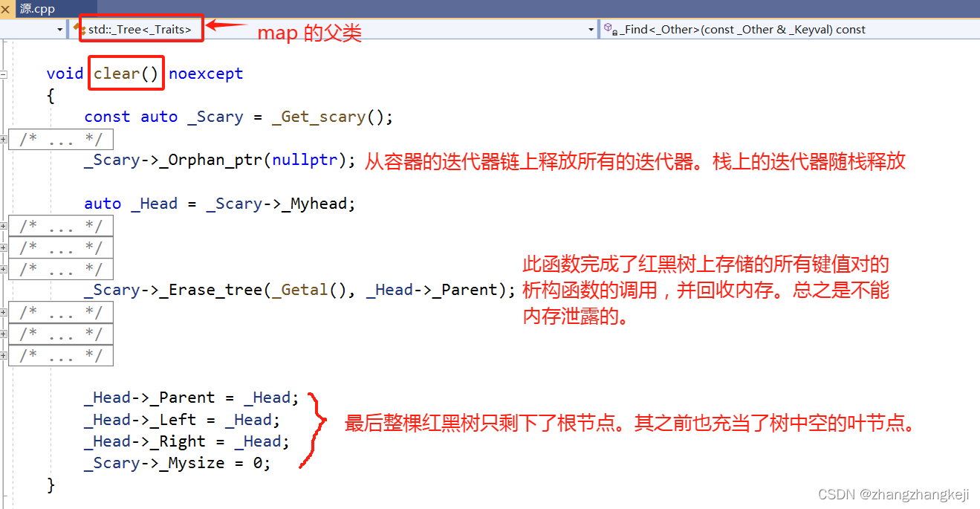Open the project scope dropdown left of std::_Tree

coord(59,30)
